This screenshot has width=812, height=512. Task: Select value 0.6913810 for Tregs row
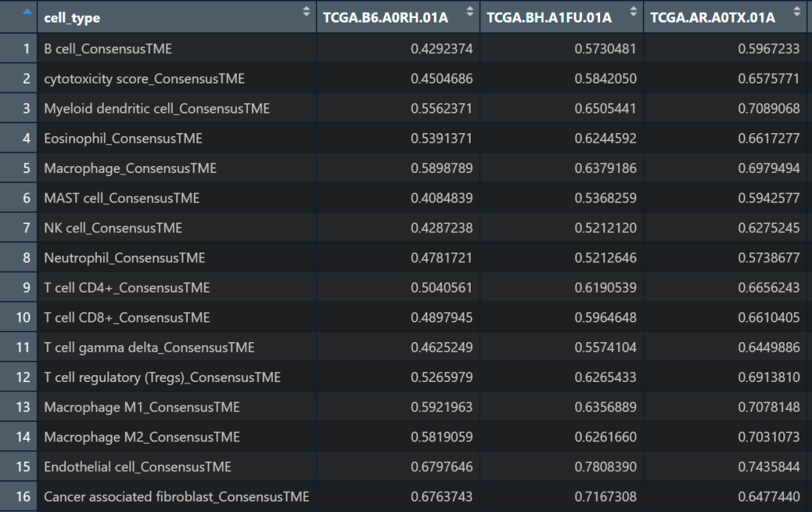click(x=769, y=377)
